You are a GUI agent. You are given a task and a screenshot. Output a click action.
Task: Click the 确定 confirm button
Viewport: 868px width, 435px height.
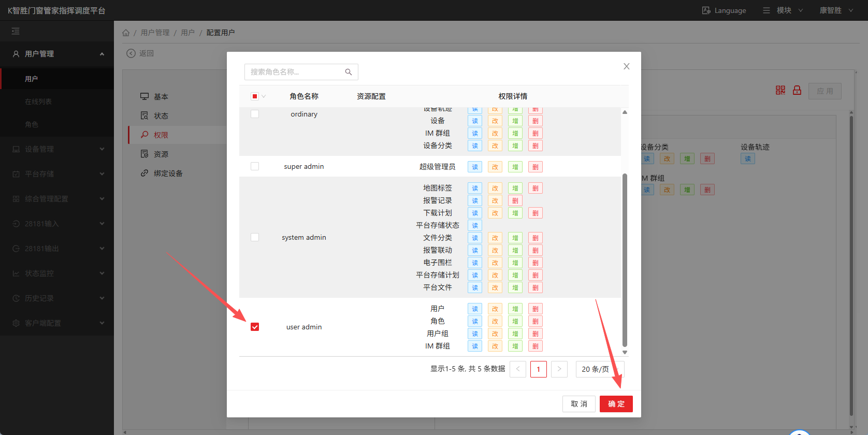pos(616,404)
